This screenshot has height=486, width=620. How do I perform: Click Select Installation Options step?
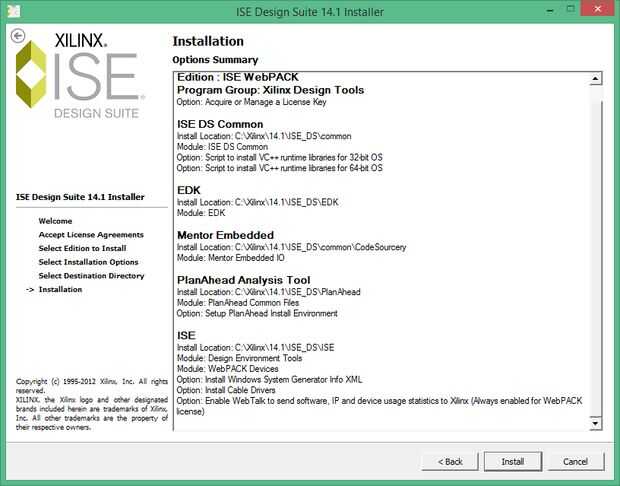point(88,262)
